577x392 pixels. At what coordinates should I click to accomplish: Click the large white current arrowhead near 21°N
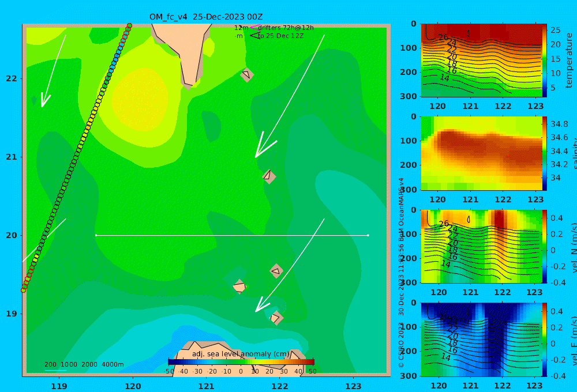pos(264,145)
